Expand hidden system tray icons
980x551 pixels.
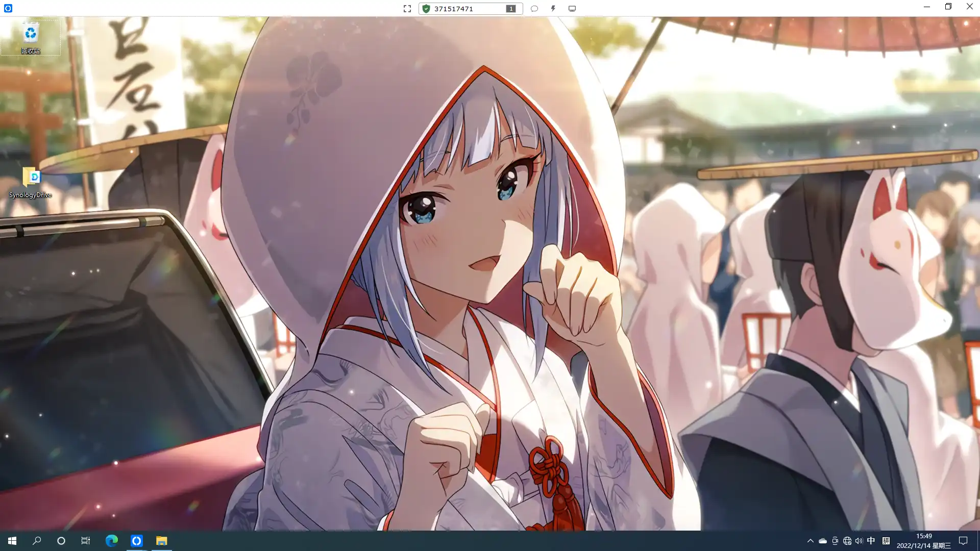coord(810,541)
